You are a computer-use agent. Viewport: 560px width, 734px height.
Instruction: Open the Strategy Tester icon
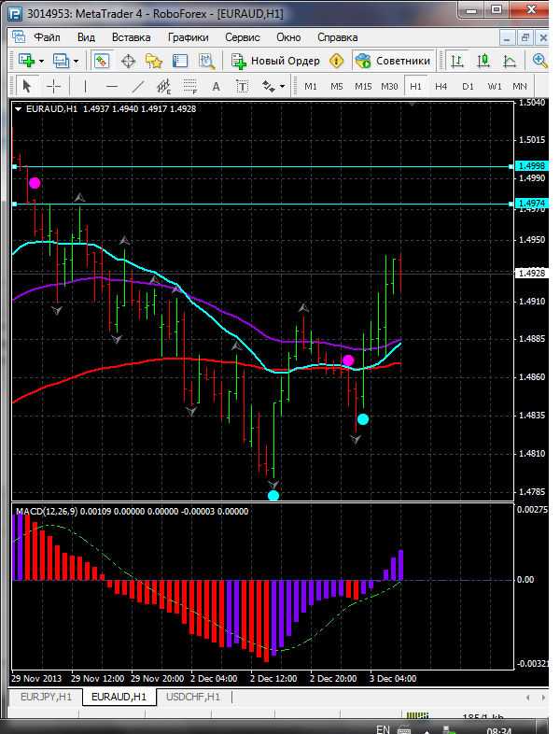coord(206,61)
